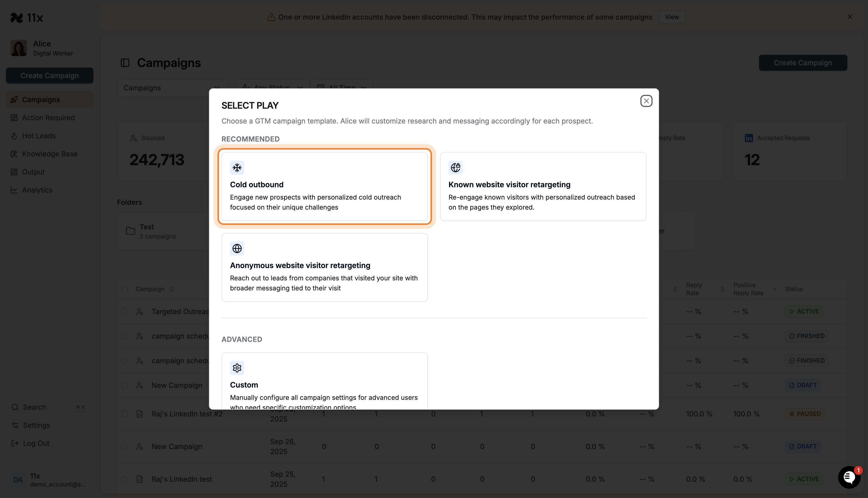Open the chat bubble icon at bottom right
Screen dimensions: 868x498
(x=849, y=477)
